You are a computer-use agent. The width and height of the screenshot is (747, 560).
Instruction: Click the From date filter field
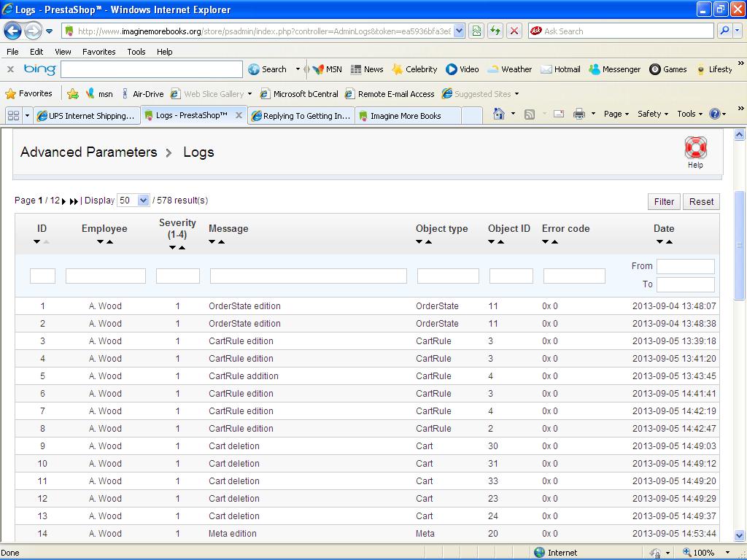click(685, 266)
